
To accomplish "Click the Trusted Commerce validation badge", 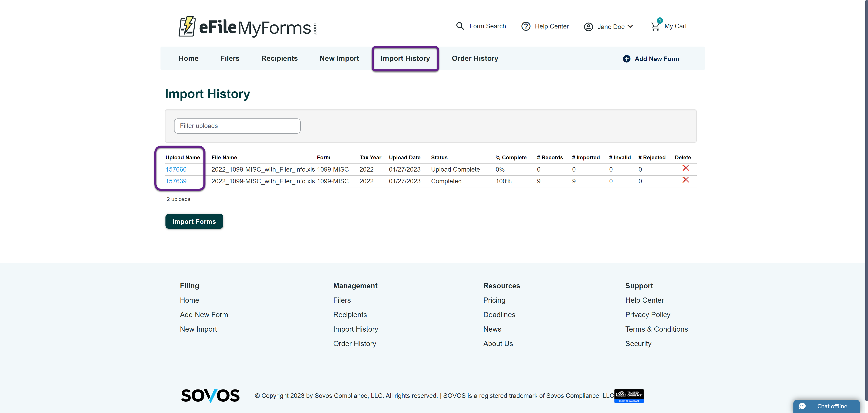I will [629, 396].
